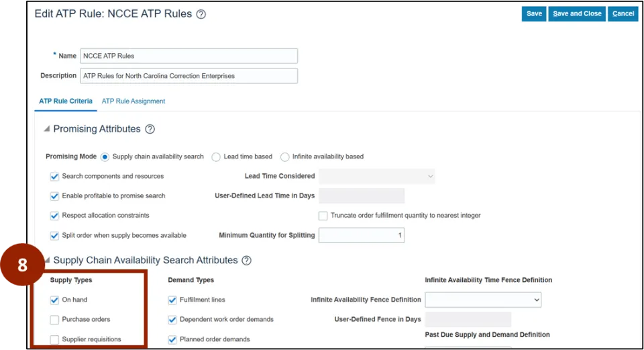644x350 pixels.
Task: Uncheck the On hand supply type
Action: coord(55,300)
